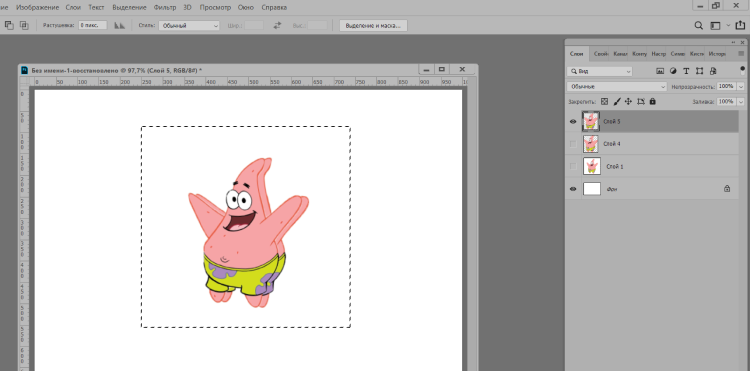Click the share export icon
Screen dimensions: 750x371
(x=741, y=25)
